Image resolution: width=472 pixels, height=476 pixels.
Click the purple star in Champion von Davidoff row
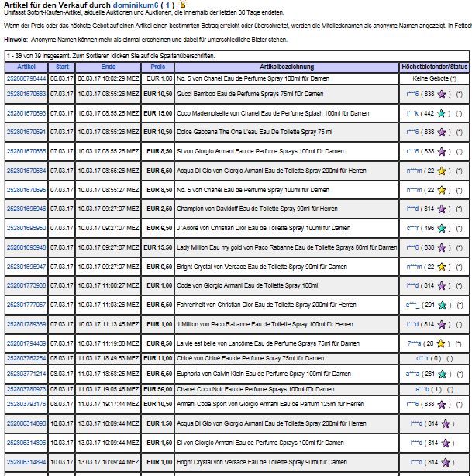pos(442,209)
